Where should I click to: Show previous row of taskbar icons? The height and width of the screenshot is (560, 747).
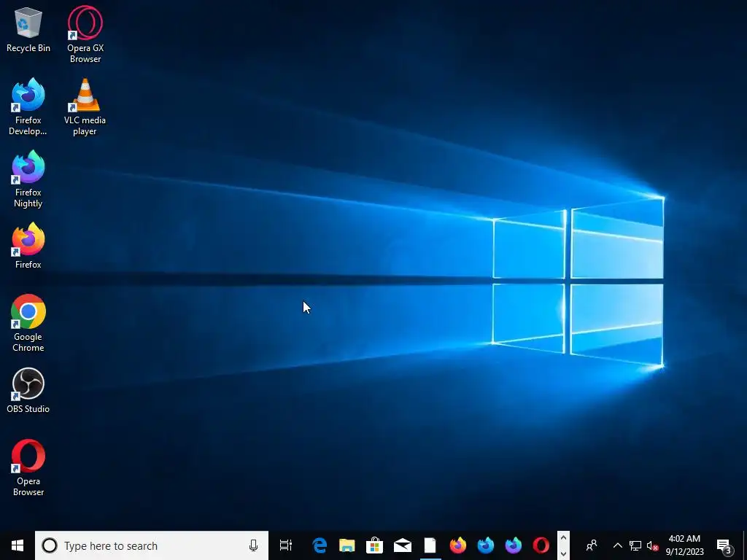(x=563, y=537)
